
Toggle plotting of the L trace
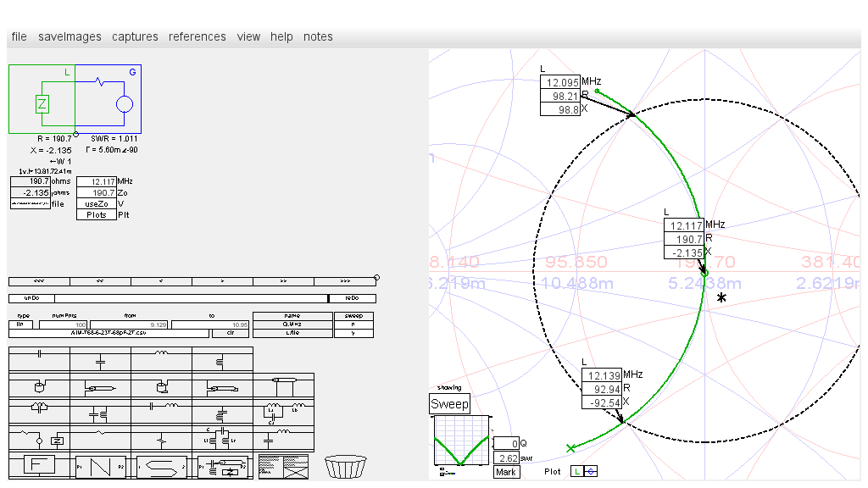tap(577, 471)
